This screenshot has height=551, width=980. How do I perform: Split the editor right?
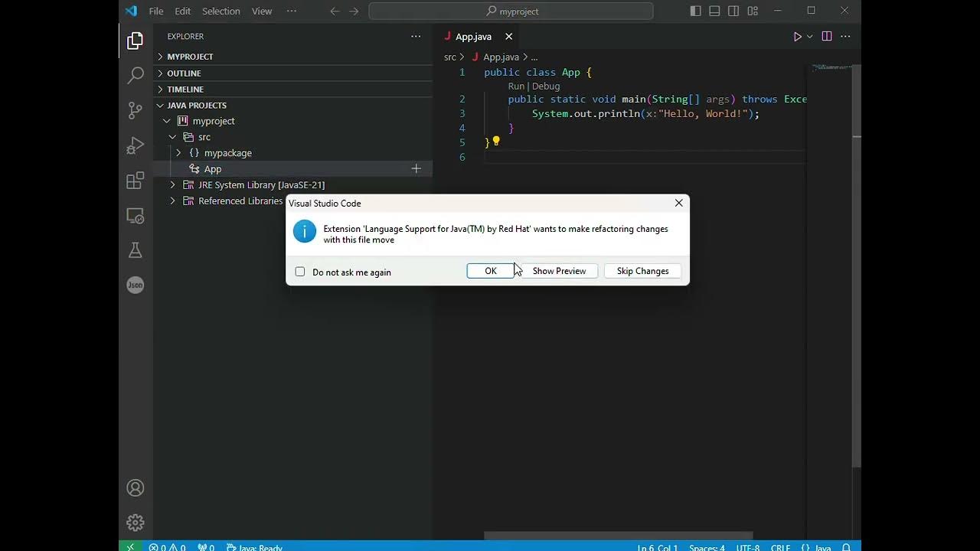pyautogui.click(x=827, y=37)
